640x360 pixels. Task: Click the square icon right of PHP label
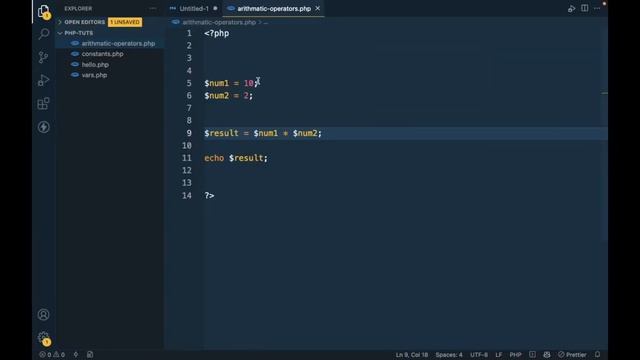tap(532, 355)
